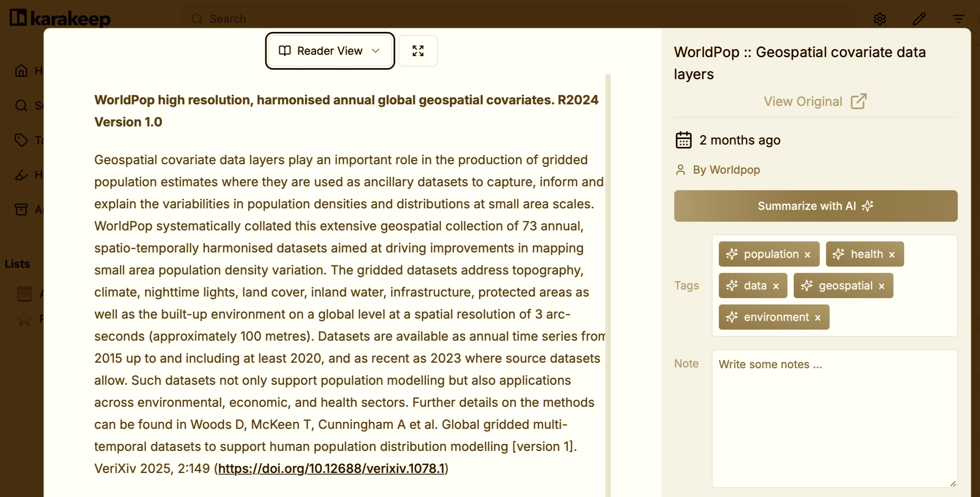Remove the health tag
The image size is (980, 497).
tap(892, 255)
